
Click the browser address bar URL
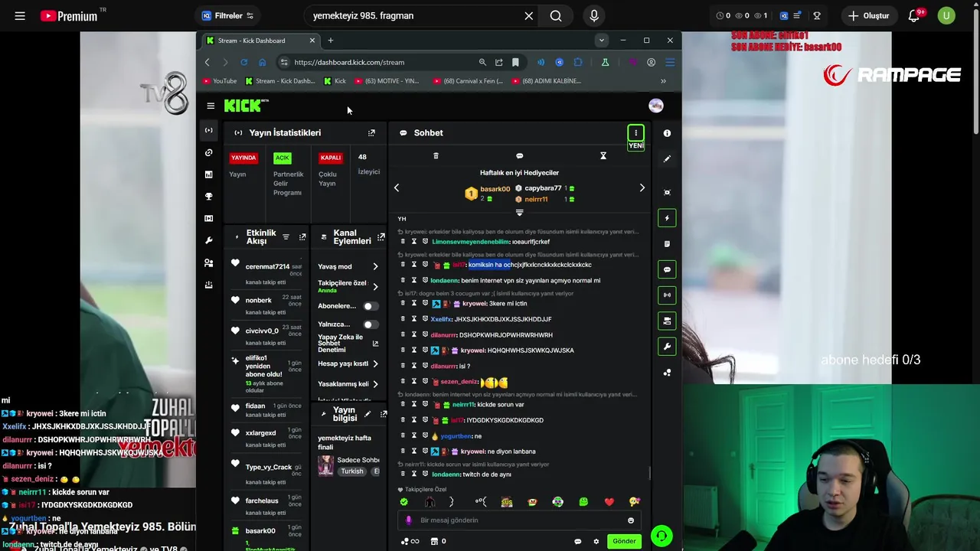349,62
